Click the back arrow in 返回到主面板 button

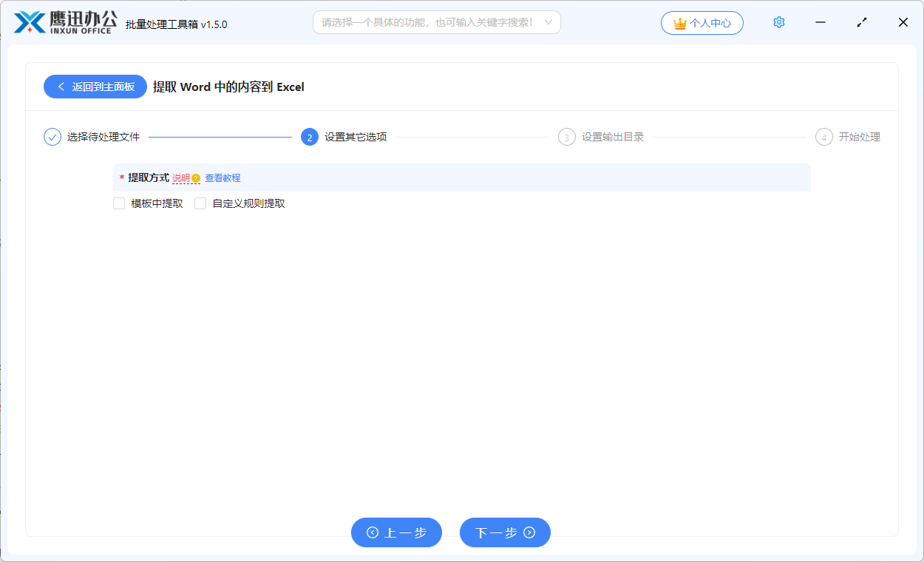[61, 87]
